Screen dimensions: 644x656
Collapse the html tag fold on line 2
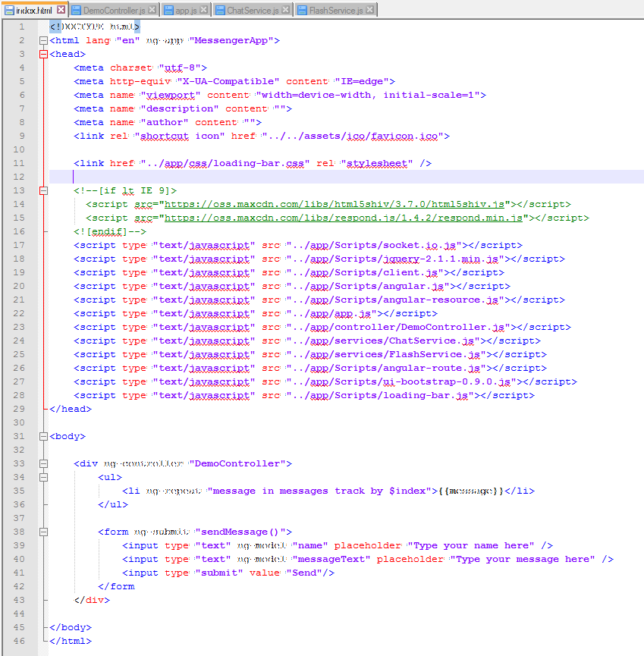(43, 41)
